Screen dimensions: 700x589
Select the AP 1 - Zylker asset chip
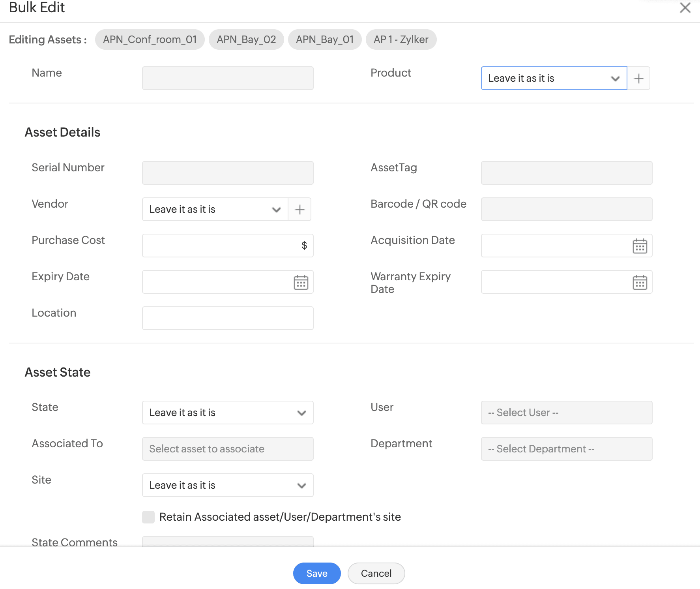[x=401, y=39]
